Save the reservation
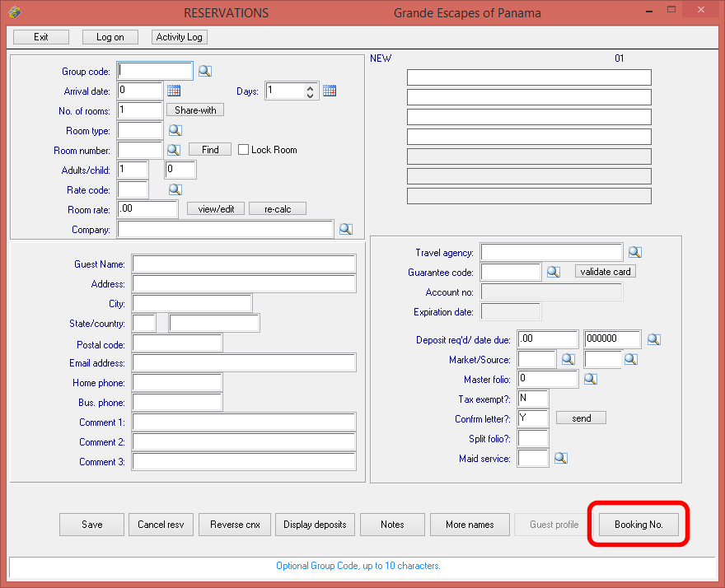This screenshot has width=725, height=588. pos(92,525)
